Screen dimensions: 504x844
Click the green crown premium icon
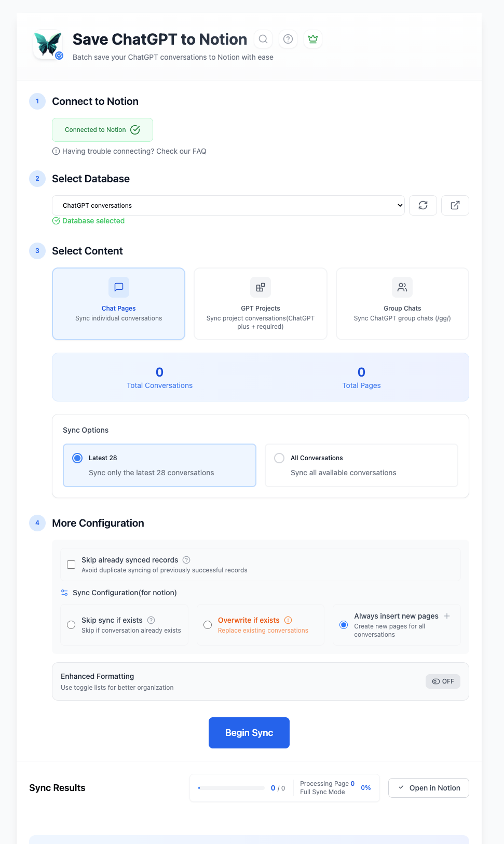tap(313, 39)
